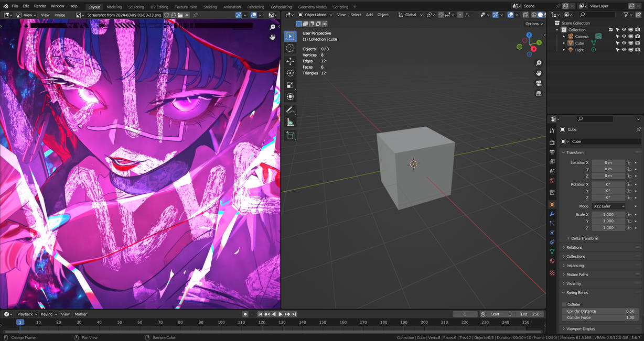Screen dimensions: 644x341
Task: Open the viewport Options dropdown
Action: [534, 24]
